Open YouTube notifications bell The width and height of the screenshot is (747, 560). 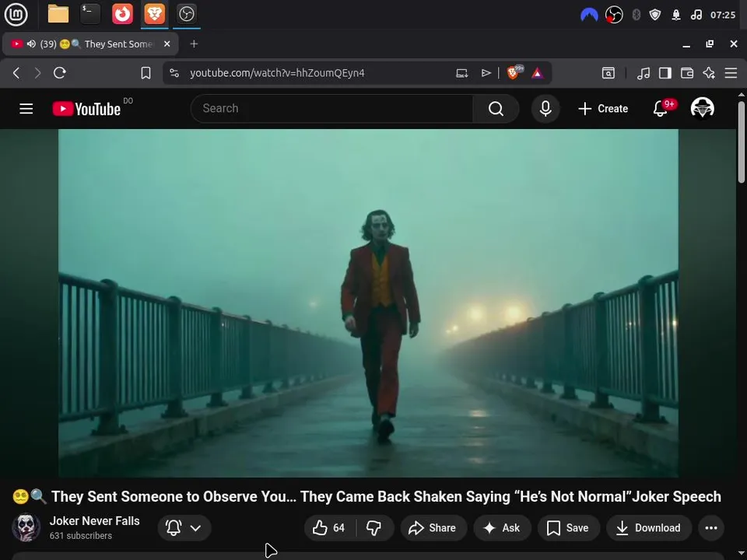coord(661,109)
